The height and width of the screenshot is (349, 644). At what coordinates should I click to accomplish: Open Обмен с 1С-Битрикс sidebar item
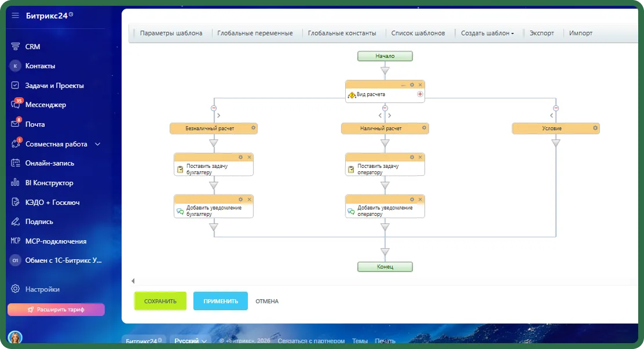[56, 260]
